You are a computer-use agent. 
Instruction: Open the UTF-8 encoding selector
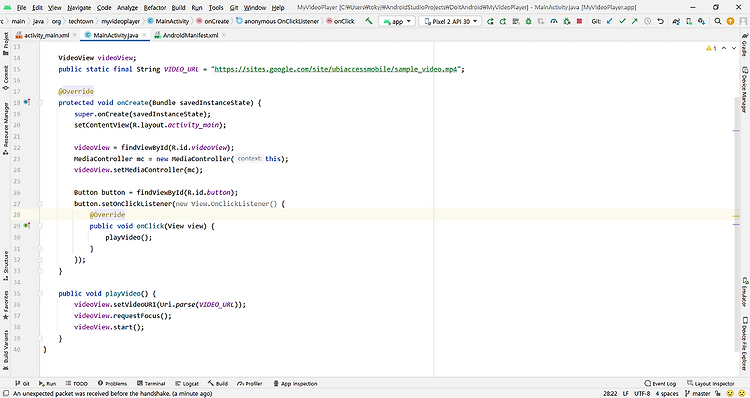(642, 394)
